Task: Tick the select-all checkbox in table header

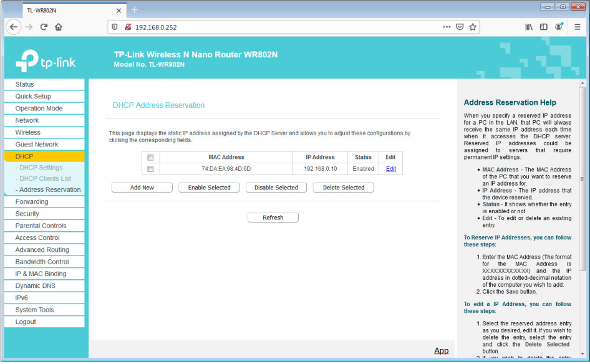Action: (150, 158)
